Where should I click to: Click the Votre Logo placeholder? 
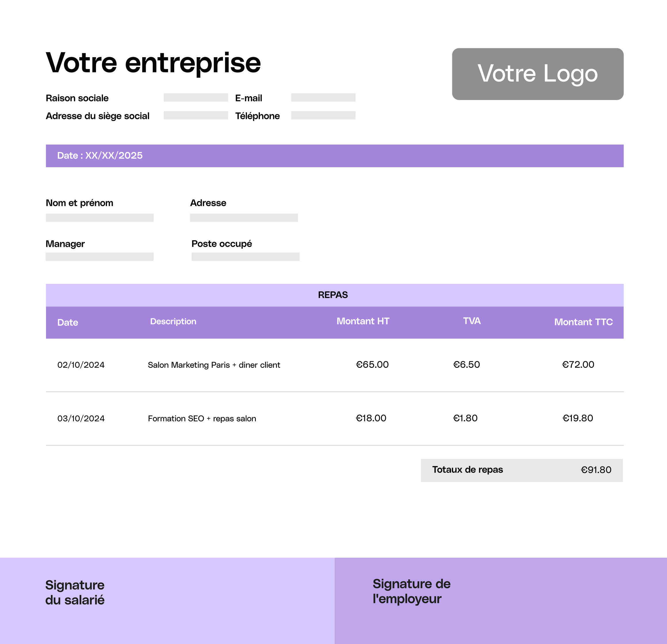(x=537, y=74)
